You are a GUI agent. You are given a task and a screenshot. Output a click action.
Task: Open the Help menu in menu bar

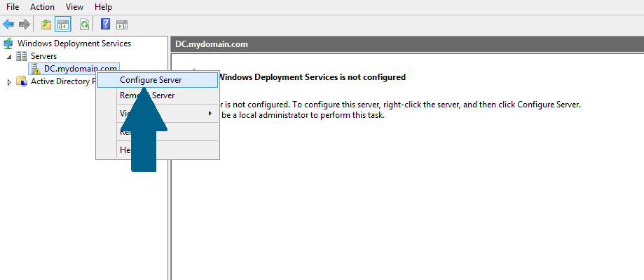103,7
